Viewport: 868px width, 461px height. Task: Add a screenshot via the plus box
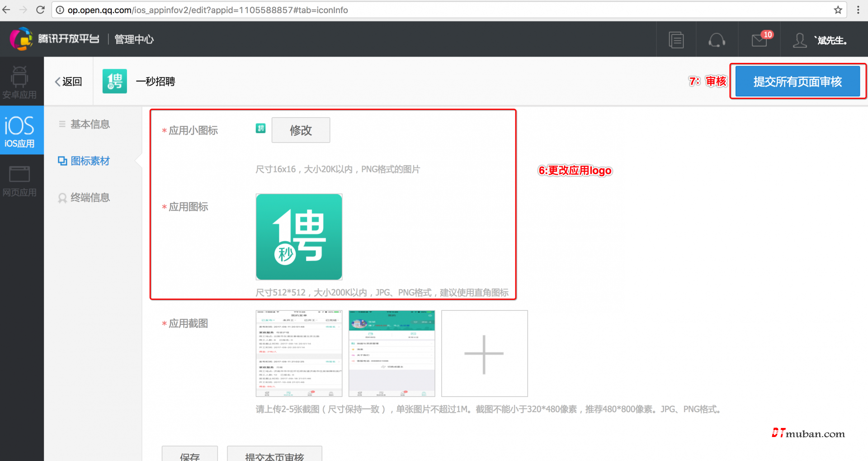tap(484, 353)
